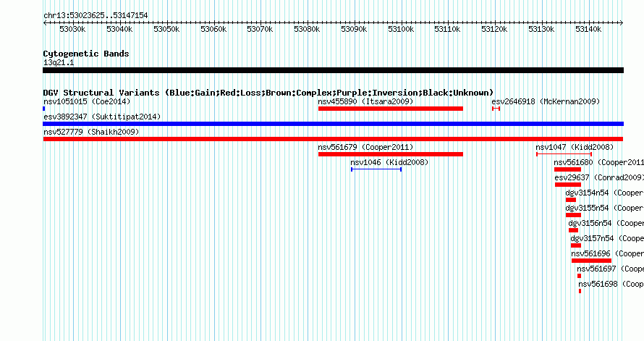Click the small red esv2646918 loss glyph
This screenshot has height=341, width=644.
pyautogui.click(x=496, y=109)
